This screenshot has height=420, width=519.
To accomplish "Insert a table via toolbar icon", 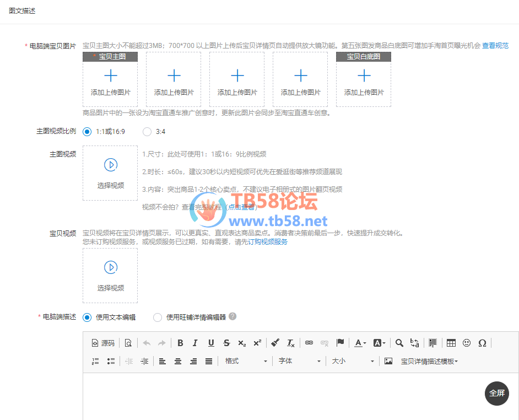I will tap(451, 343).
